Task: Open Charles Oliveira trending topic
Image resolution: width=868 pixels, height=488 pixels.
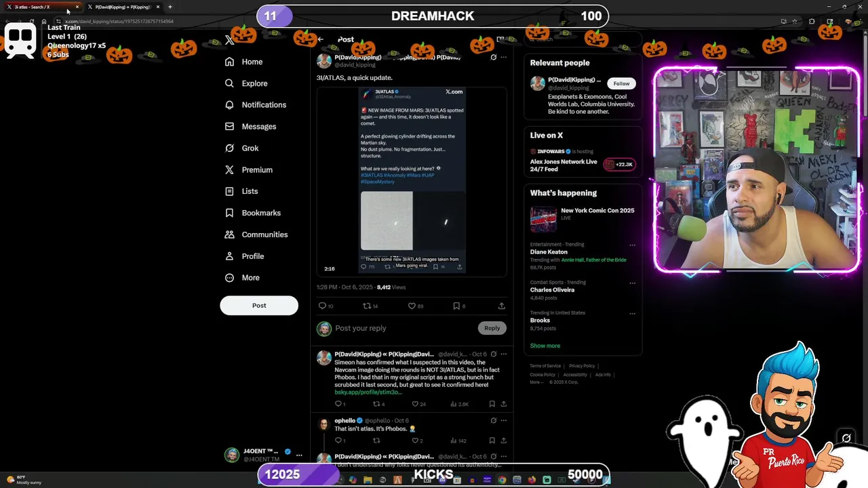Action: click(x=552, y=290)
